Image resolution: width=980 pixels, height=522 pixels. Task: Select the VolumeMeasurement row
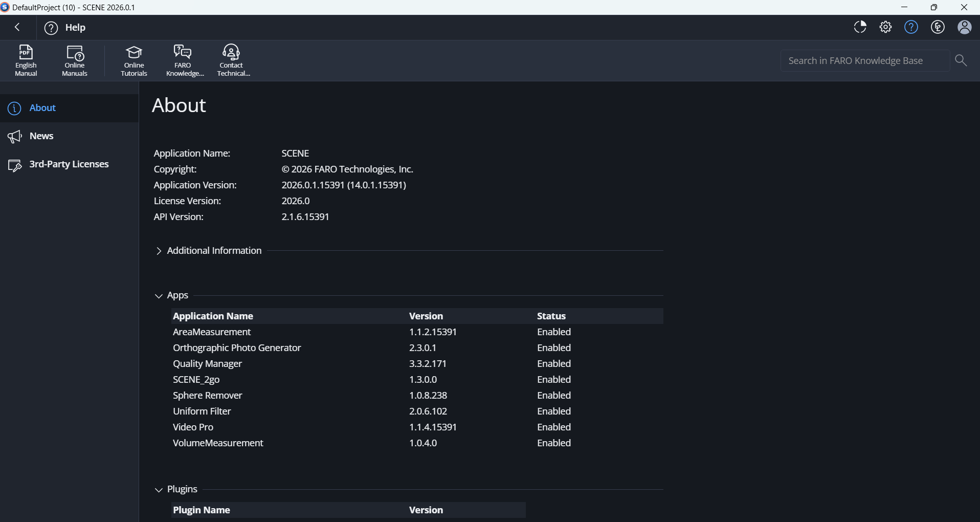click(x=417, y=443)
